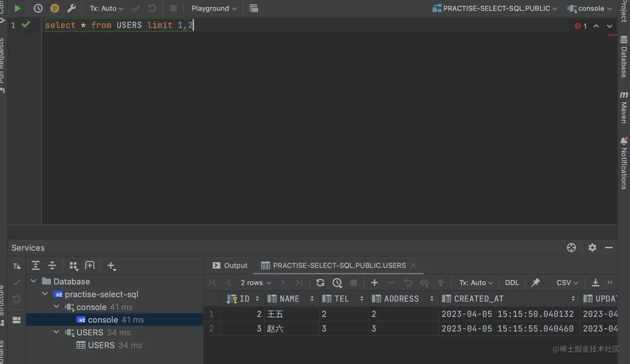Click the error indicator in editor
This screenshot has width=630, height=364.
point(580,26)
